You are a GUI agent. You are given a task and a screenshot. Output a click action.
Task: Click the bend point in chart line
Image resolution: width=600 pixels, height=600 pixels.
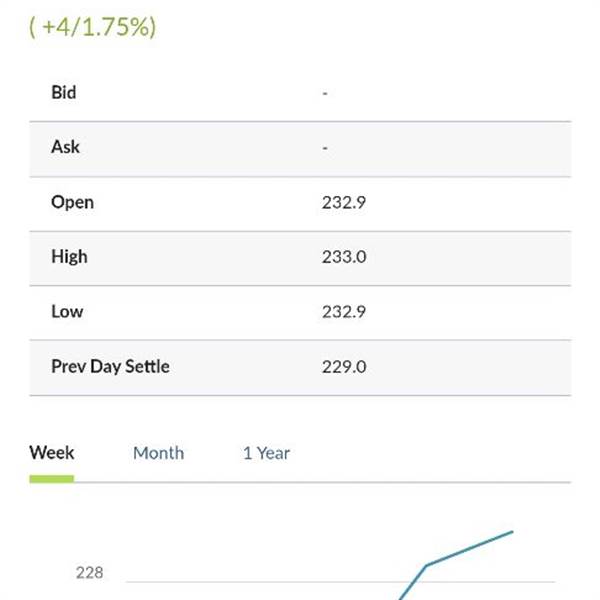tap(426, 565)
